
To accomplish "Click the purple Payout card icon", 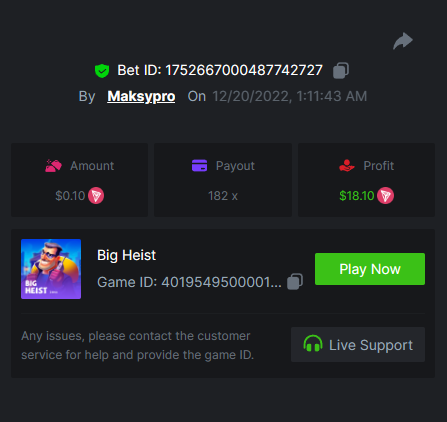I will point(199,166).
